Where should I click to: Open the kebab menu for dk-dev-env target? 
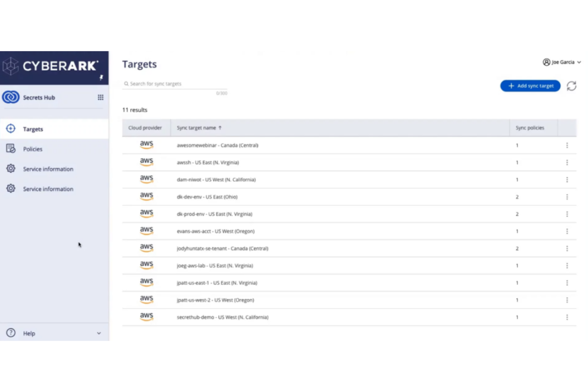[567, 197]
